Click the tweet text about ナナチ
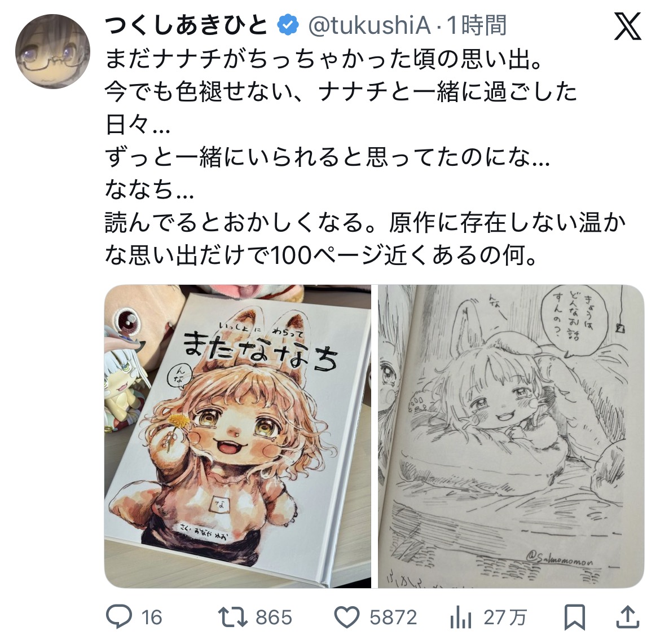 (x=365, y=157)
